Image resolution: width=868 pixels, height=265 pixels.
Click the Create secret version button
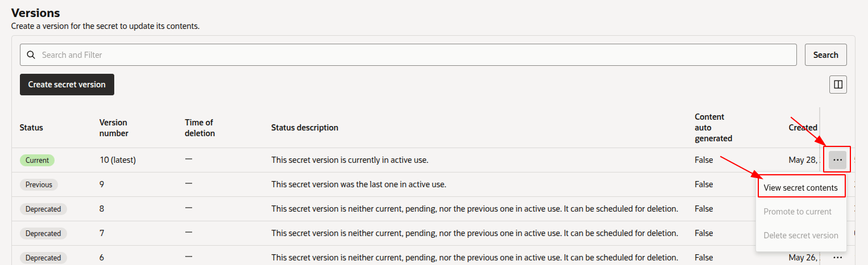click(67, 85)
